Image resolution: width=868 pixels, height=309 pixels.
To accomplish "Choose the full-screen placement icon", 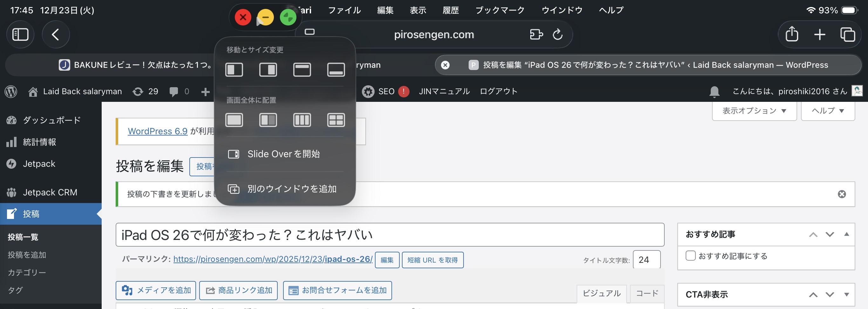I will (234, 120).
